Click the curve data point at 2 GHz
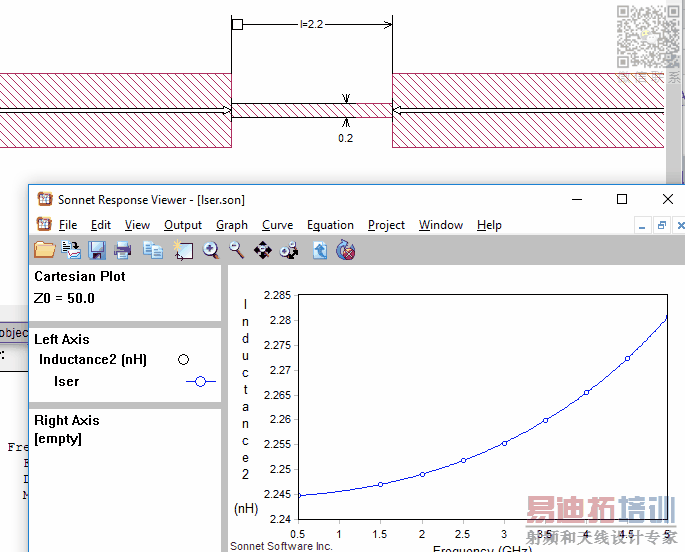The height and width of the screenshot is (552, 685). (422, 474)
